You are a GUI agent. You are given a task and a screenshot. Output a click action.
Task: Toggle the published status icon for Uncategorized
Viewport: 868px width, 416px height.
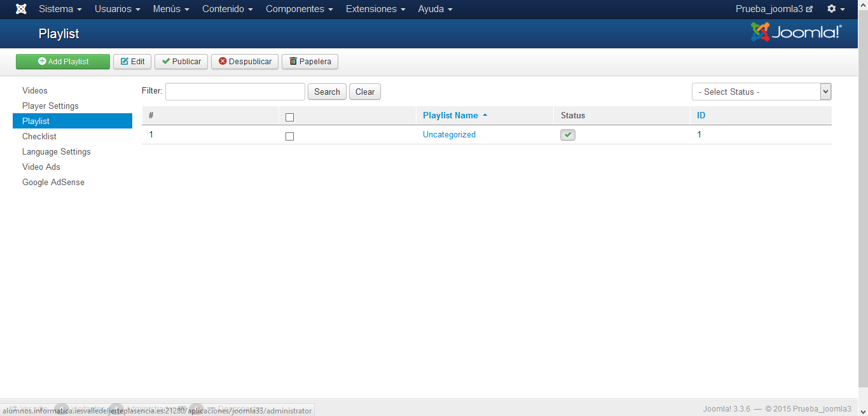(x=567, y=135)
